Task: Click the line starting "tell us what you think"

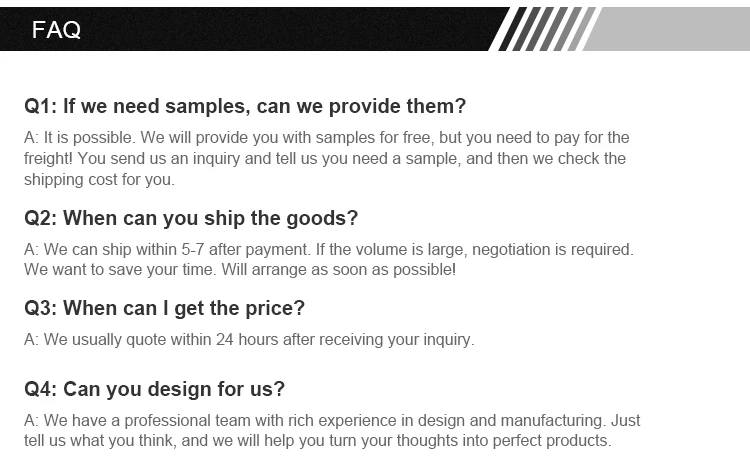Action: click(317, 441)
